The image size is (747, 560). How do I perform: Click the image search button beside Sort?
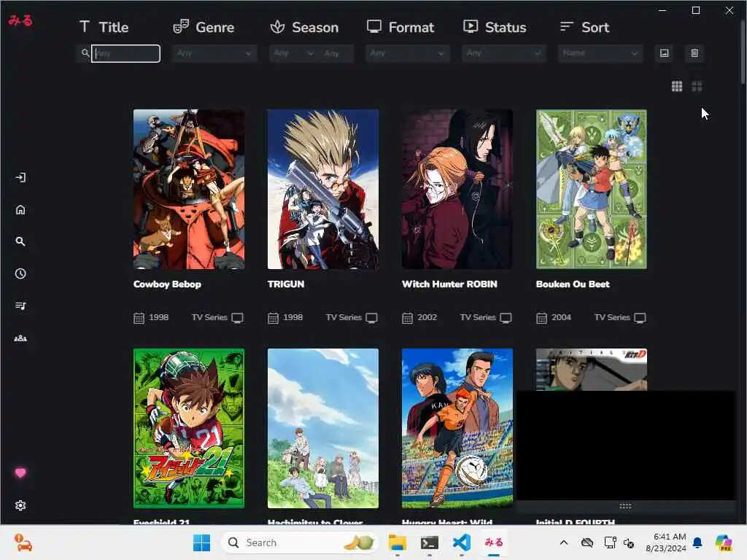pyautogui.click(x=664, y=52)
